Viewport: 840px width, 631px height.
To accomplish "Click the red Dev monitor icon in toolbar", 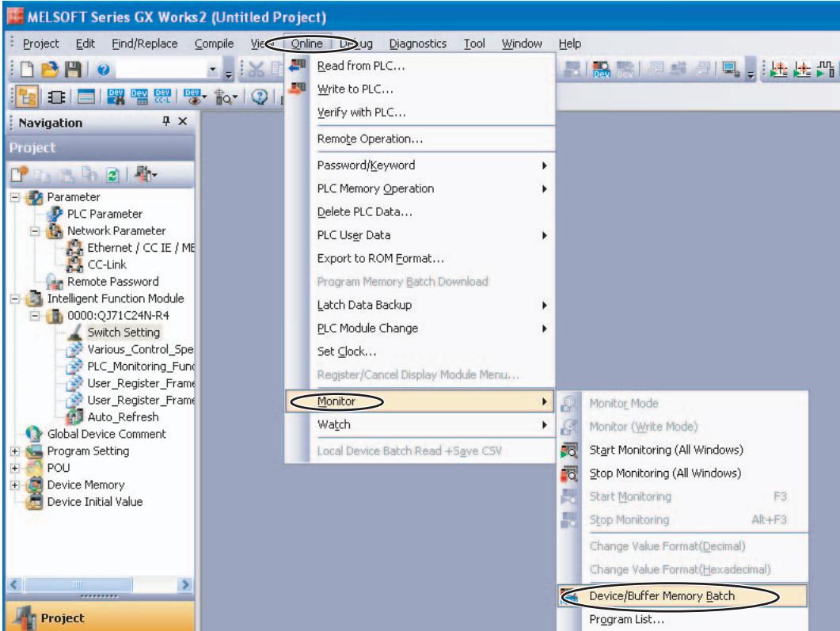I will (x=601, y=70).
